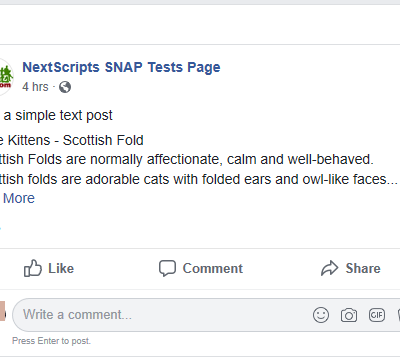Expand post with See More link
Viewport: 400px width, 360px height.
coord(17,198)
